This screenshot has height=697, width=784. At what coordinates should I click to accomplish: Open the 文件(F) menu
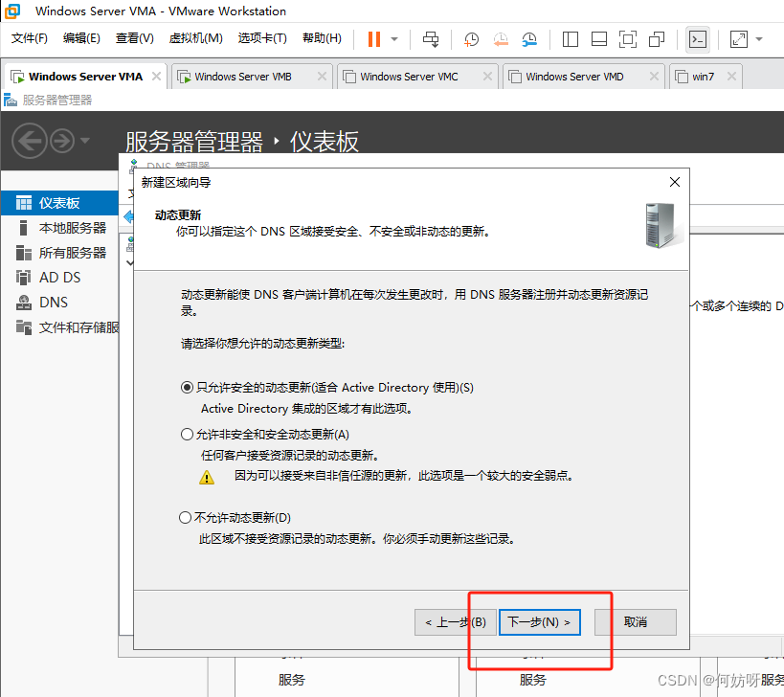tap(30, 38)
